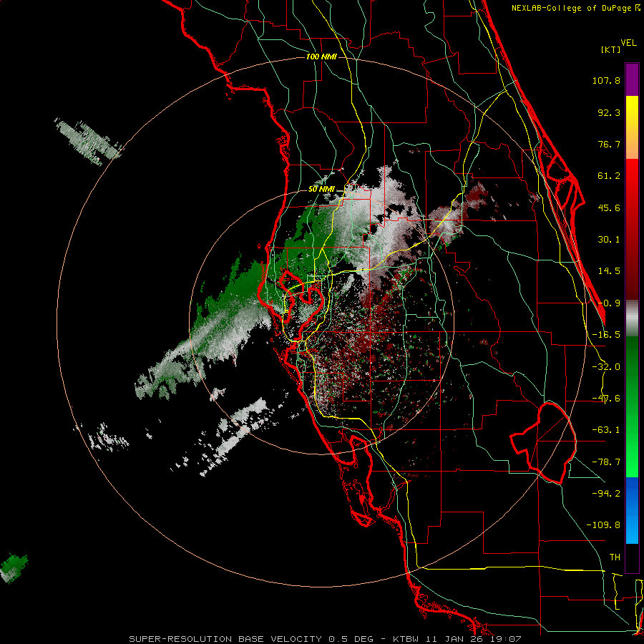This screenshot has width=644, height=644.
Task: Click the [KT] units label
Action: (611, 49)
